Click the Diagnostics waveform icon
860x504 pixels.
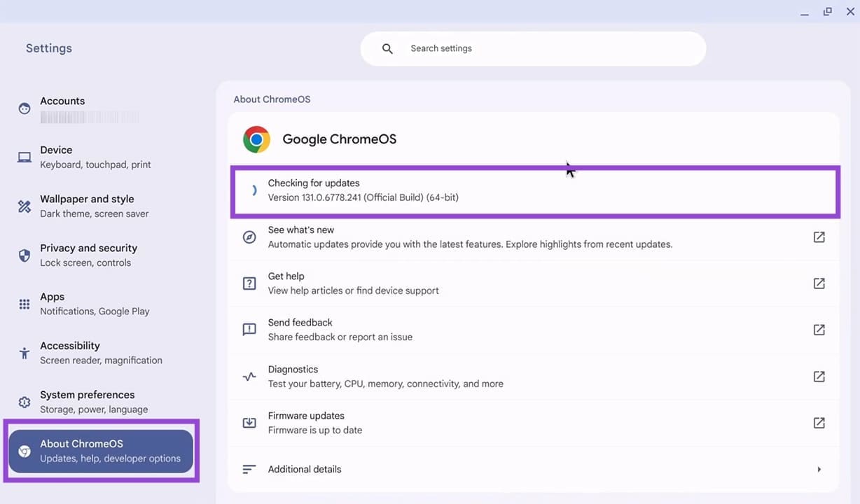[x=249, y=376]
